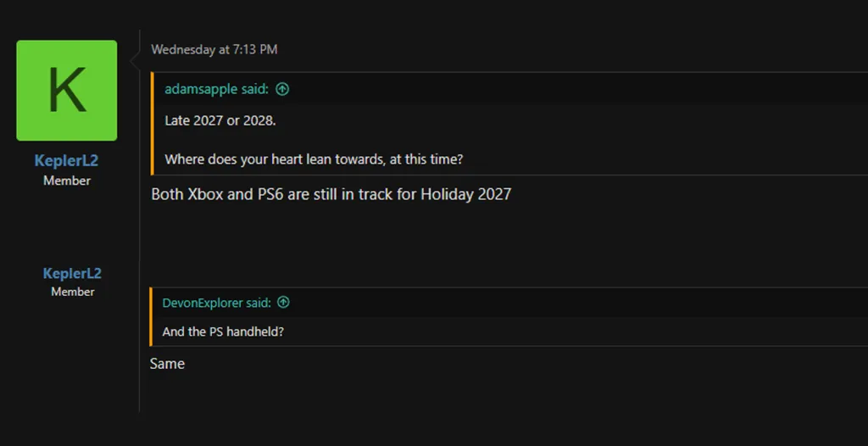Click the Member label under the avatar

(67, 181)
